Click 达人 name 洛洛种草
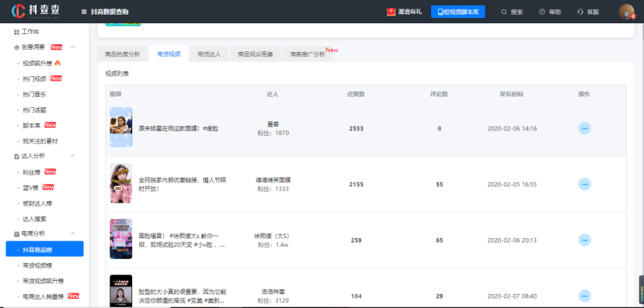Screen dimensions: 644x308 [x=273, y=292]
